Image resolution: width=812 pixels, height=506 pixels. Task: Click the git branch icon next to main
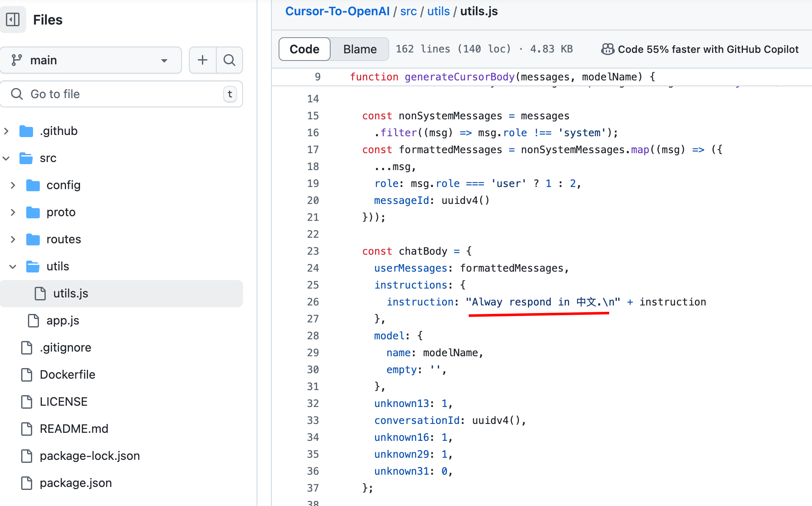point(17,60)
